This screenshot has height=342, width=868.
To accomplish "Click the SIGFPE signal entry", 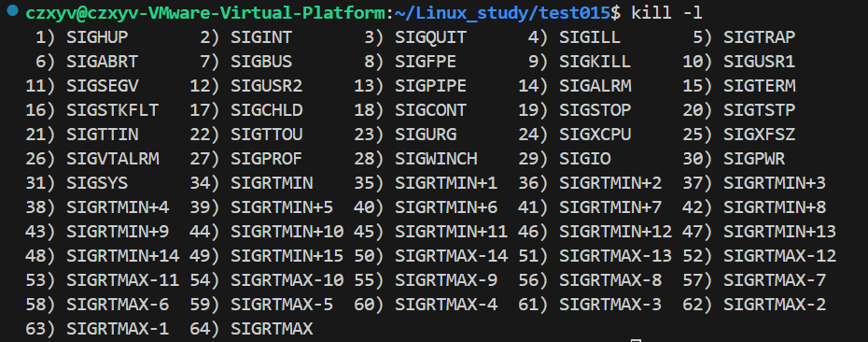I will tap(426, 62).
